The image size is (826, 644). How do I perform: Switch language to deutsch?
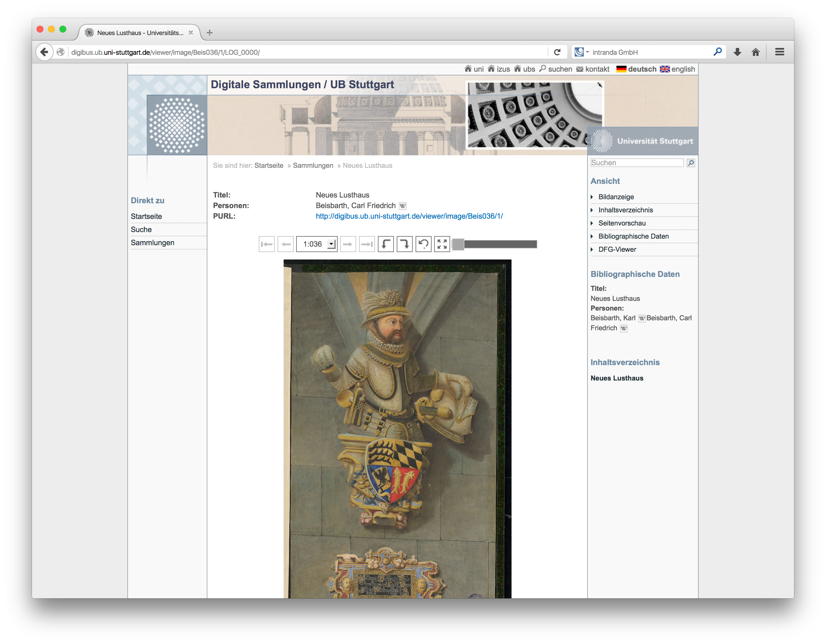(x=637, y=69)
